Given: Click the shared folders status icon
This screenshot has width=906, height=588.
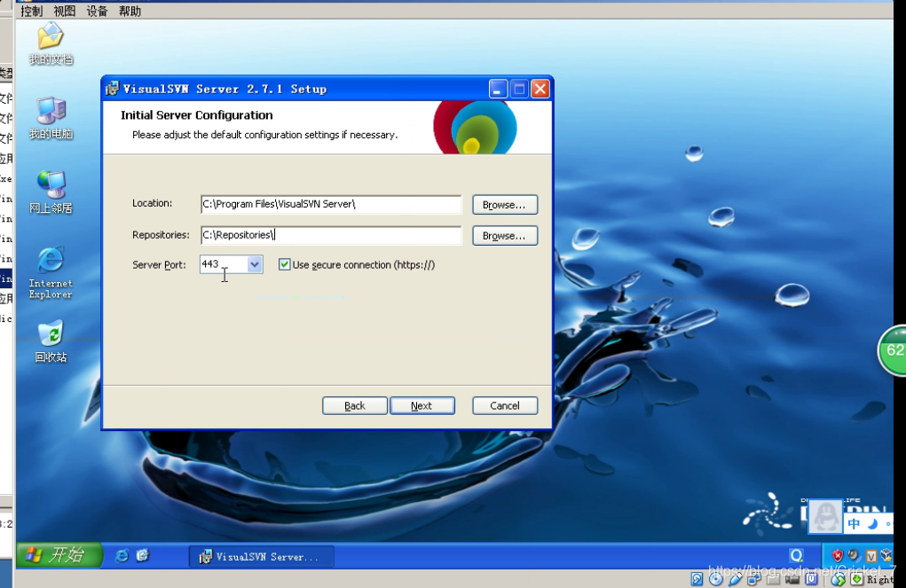Looking at the screenshot, I should 773,579.
